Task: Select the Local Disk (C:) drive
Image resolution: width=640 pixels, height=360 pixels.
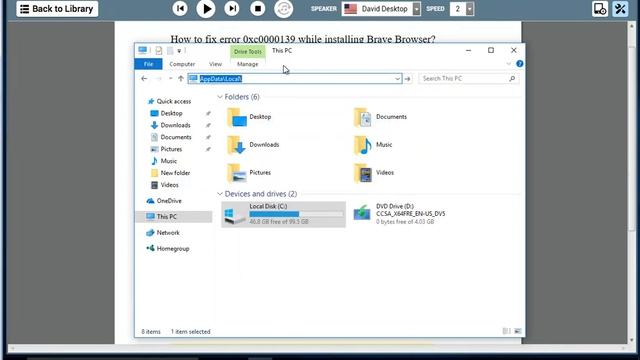Action: (x=283, y=214)
